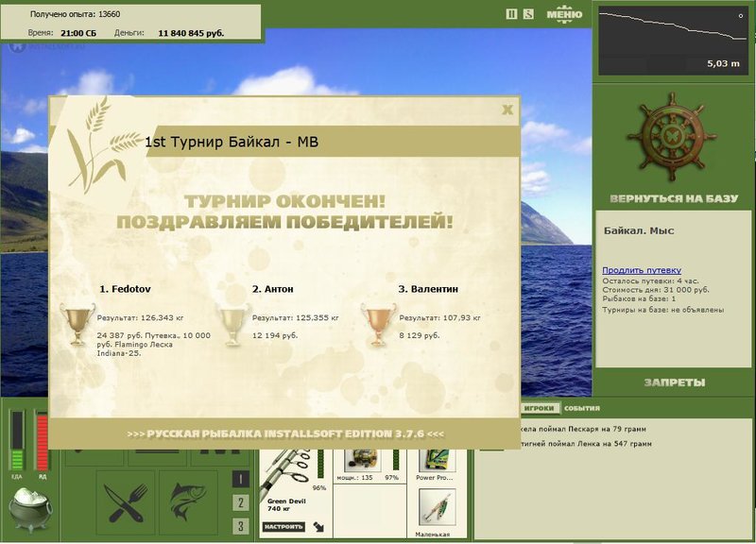Select the reel thumbnail with мощн. 135
This screenshot has width=756, height=544.
click(x=362, y=460)
